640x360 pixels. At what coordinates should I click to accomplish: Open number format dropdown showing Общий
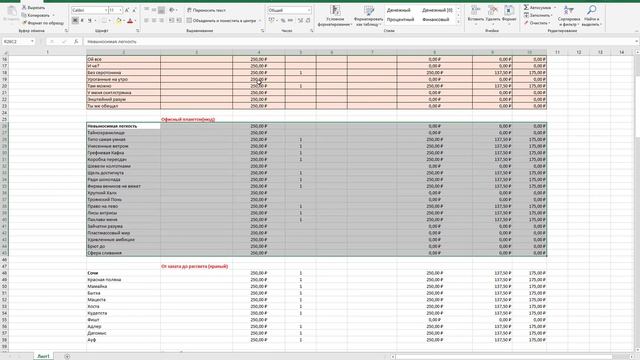click(x=309, y=10)
